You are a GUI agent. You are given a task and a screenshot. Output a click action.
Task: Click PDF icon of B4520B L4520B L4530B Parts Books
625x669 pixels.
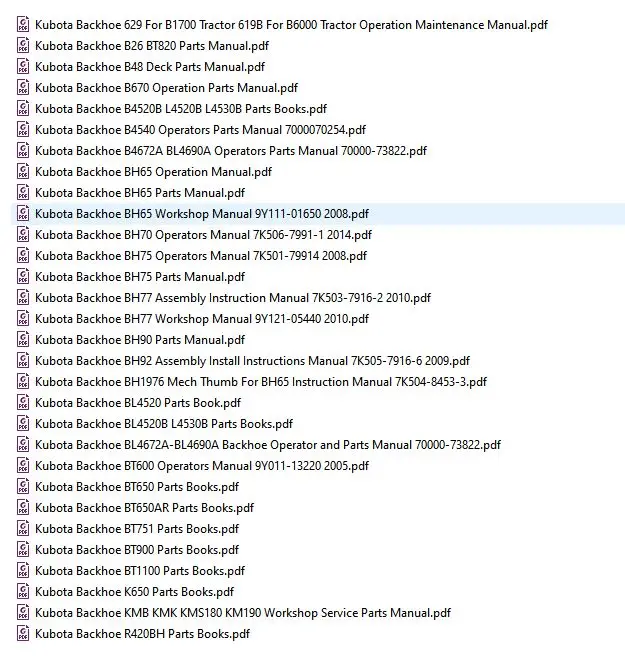(x=23, y=109)
